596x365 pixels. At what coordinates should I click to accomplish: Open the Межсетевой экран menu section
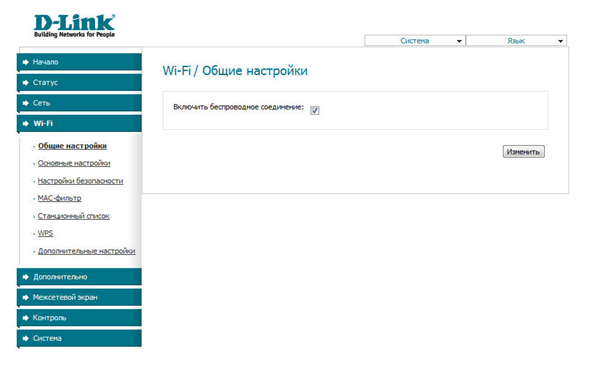pyautogui.click(x=79, y=297)
